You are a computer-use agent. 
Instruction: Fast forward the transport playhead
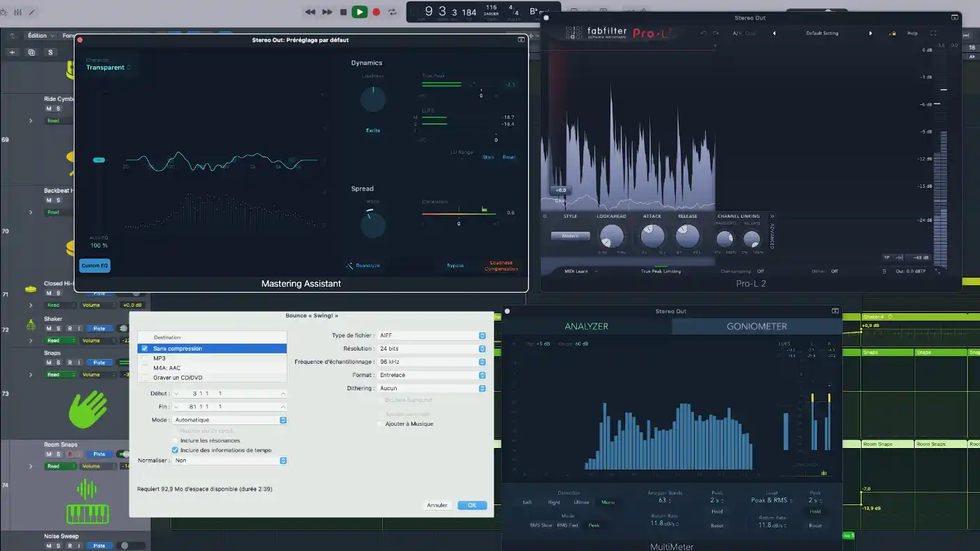coord(326,12)
